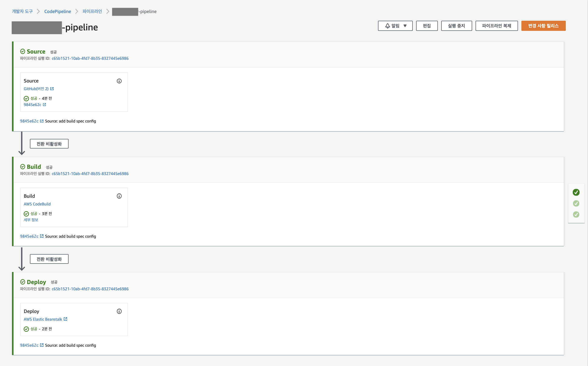Image resolution: width=588 pixels, height=366 pixels.
Task: Click Source stage heading text
Action: (36, 52)
